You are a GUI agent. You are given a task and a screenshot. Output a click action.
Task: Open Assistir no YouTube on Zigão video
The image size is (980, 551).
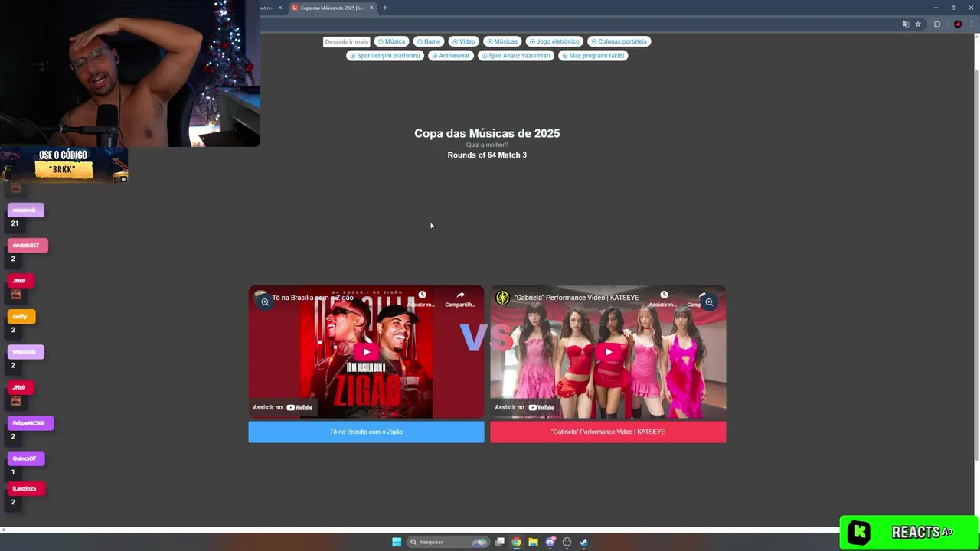coord(283,407)
